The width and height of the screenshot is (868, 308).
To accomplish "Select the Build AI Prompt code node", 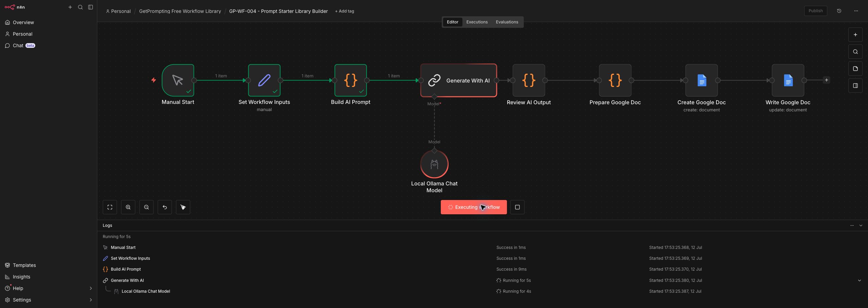I will coord(351,80).
